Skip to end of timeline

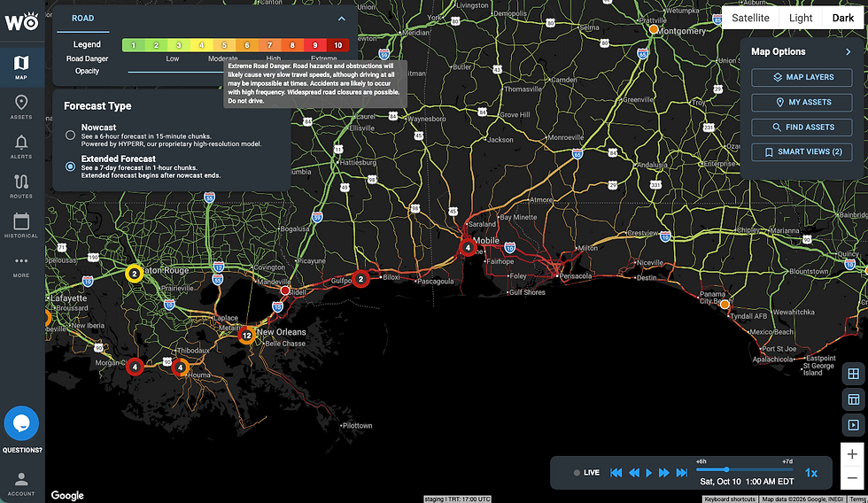[682, 473]
